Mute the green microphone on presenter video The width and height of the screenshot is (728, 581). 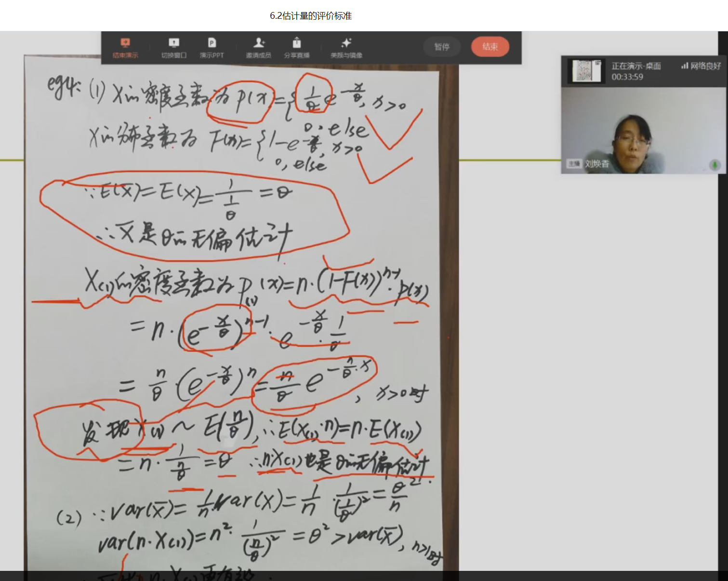(715, 165)
